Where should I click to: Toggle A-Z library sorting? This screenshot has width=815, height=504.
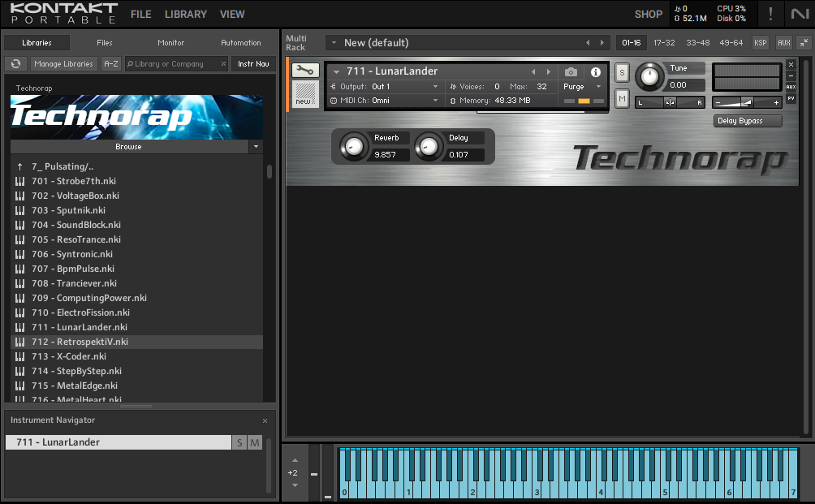point(110,63)
